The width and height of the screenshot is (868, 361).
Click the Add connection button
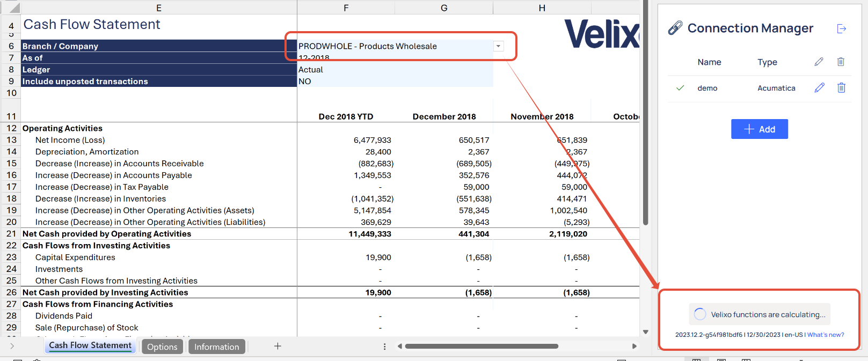[x=760, y=129]
